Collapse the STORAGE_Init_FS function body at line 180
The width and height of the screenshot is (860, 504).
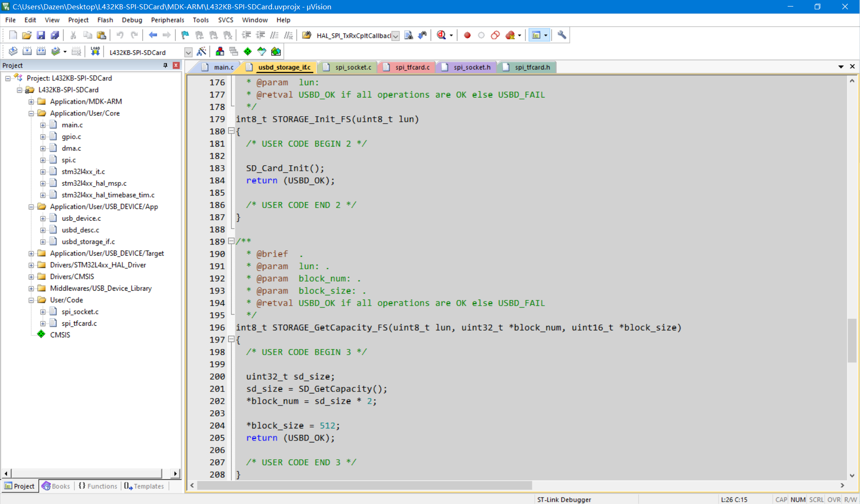tap(231, 131)
